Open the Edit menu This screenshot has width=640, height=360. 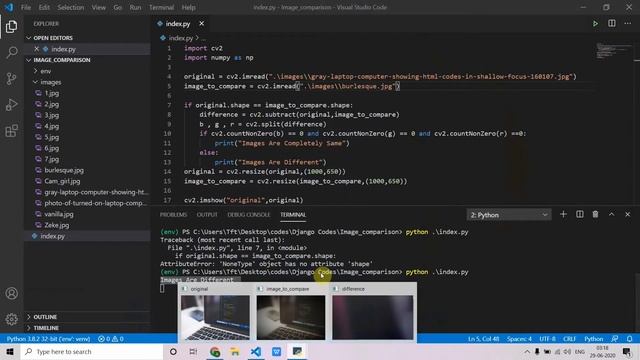tap(44, 7)
